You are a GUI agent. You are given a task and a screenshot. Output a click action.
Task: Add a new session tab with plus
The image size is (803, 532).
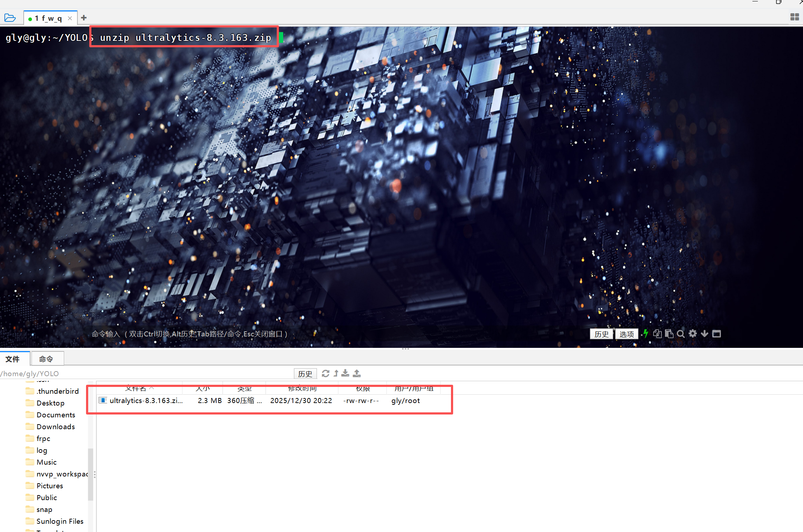click(84, 18)
